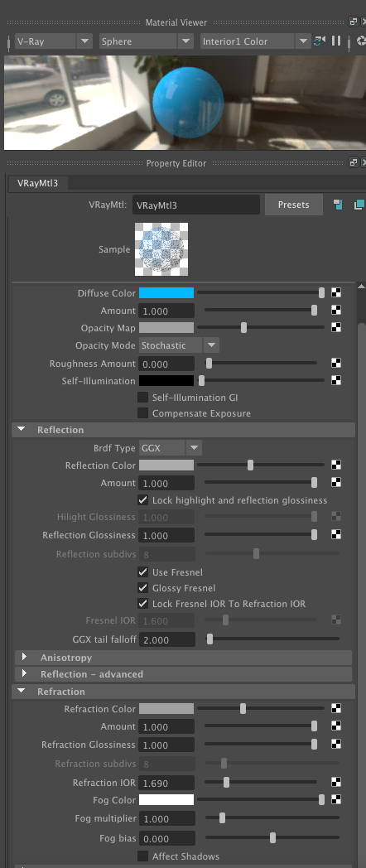
Task: Collapse the Reflection section
Action: (x=21, y=430)
